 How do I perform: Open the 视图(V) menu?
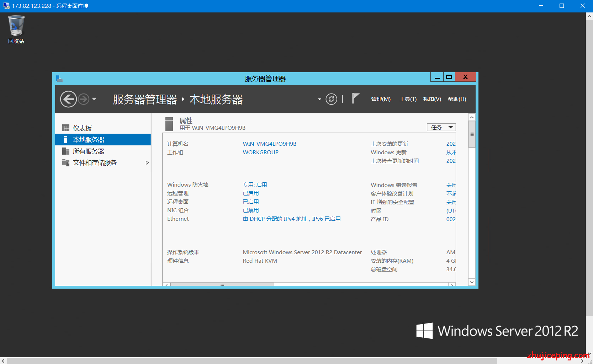pos(432,99)
